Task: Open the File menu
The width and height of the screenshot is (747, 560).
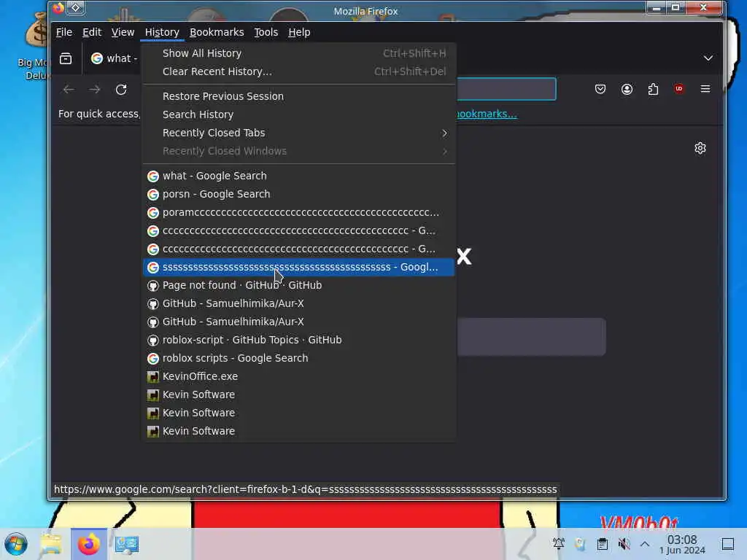Action: pos(64,32)
